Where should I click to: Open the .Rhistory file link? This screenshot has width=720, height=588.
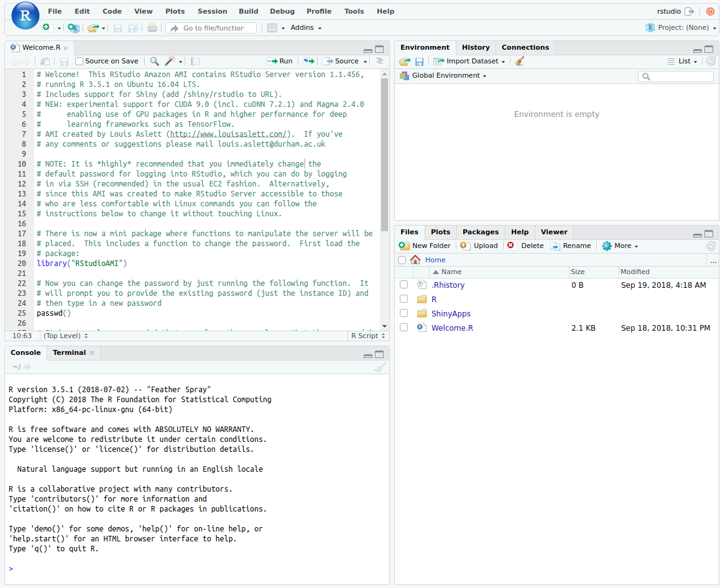[448, 285]
